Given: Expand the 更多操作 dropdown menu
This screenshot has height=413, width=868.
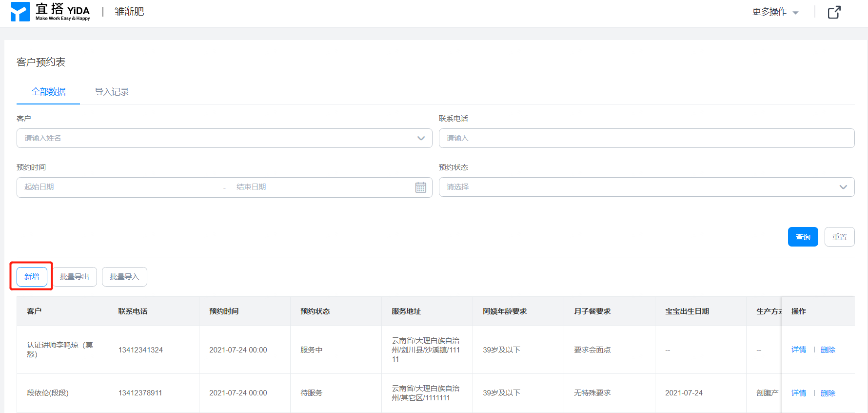Looking at the screenshot, I should pyautogui.click(x=775, y=12).
